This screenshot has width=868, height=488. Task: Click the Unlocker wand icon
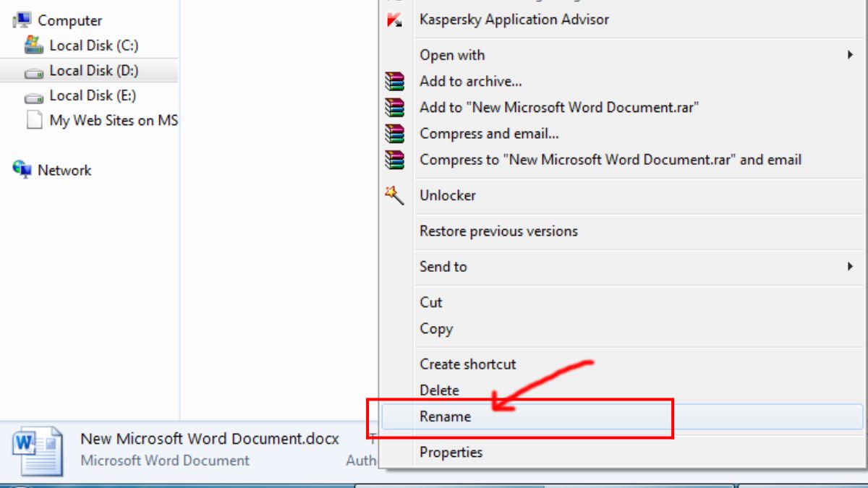(394, 195)
